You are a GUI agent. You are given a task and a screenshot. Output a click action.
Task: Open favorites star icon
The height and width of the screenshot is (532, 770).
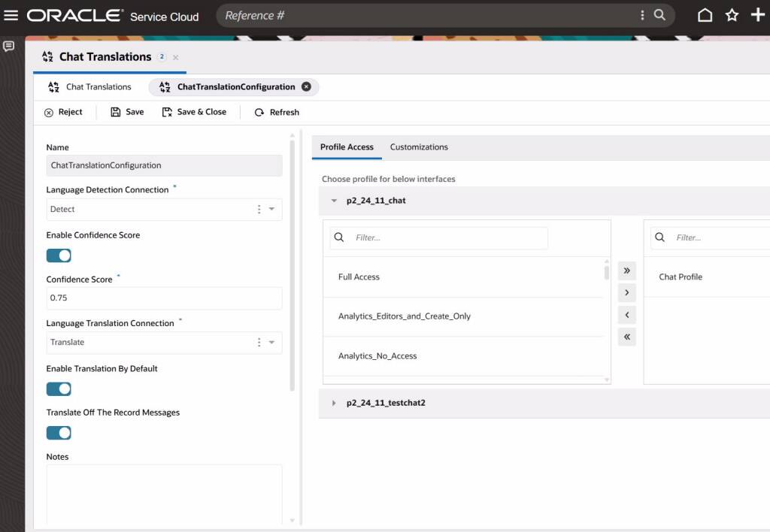point(732,15)
